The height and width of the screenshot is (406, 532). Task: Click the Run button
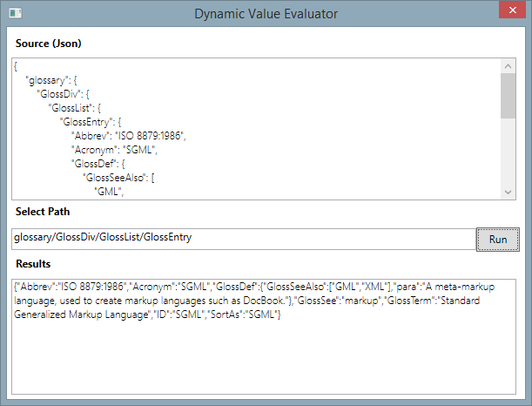(x=497, y=239)
